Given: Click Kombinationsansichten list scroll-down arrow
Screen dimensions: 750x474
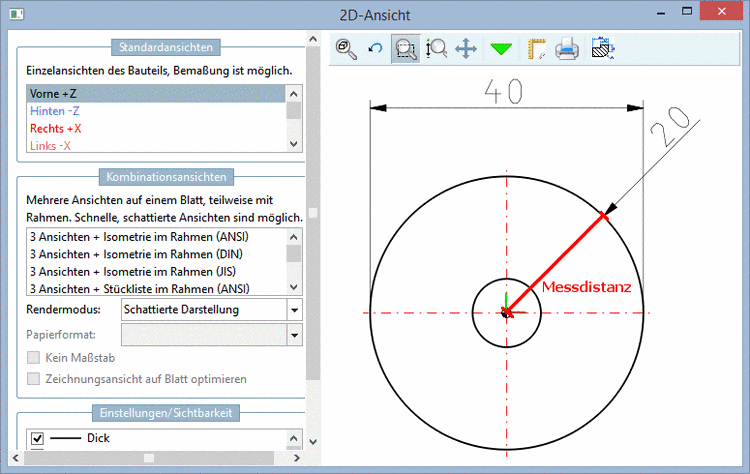Looking at the screenshot, I should (x=294, y=287).
